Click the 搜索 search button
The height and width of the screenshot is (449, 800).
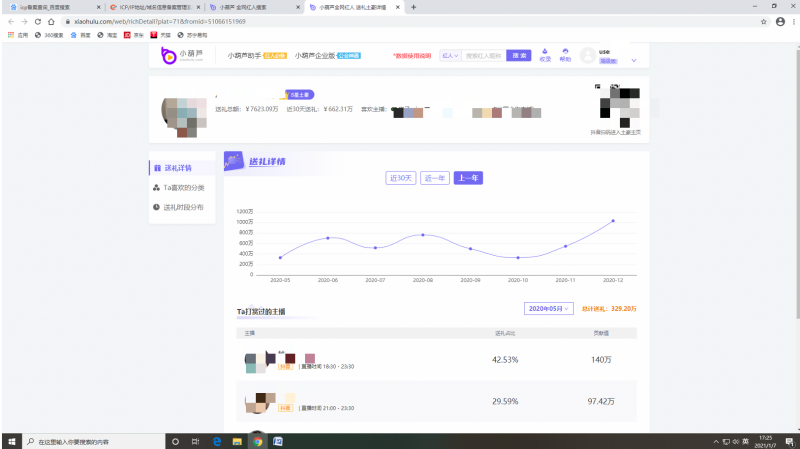tap(519, 56)
